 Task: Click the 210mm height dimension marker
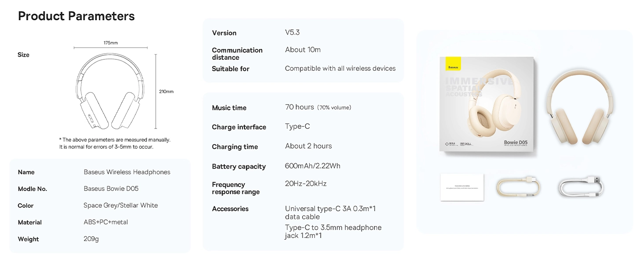[x=166, y=92]
